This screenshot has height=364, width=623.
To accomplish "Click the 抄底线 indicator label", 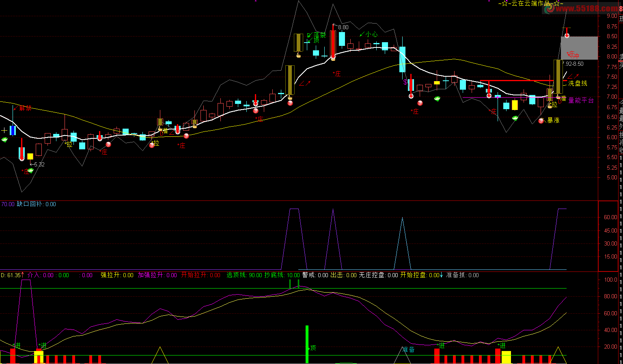I will (x=274, y=275).
